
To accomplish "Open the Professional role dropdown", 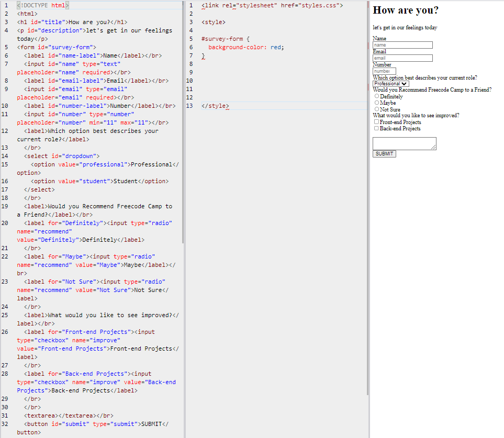I will (x=391, y=84).
